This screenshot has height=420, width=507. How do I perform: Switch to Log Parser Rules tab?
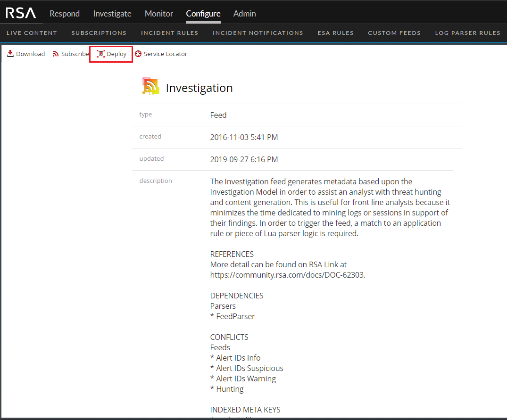(x=467, y=33)
